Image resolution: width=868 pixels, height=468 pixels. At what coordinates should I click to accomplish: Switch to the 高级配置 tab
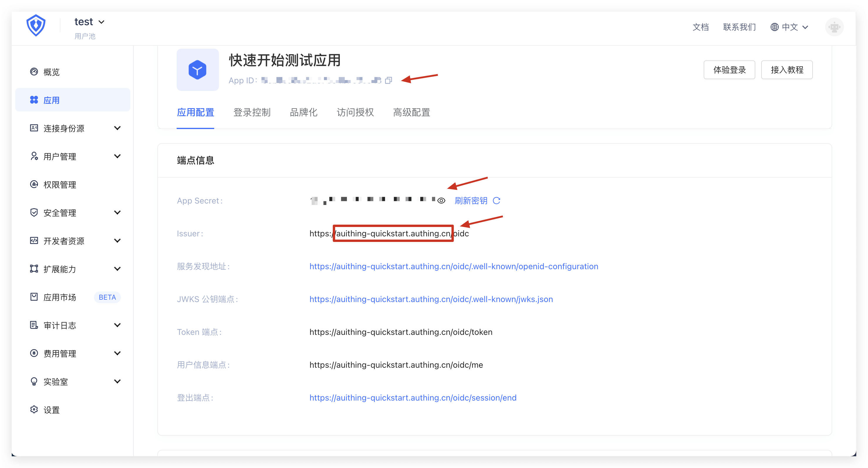tap(411, 112)
